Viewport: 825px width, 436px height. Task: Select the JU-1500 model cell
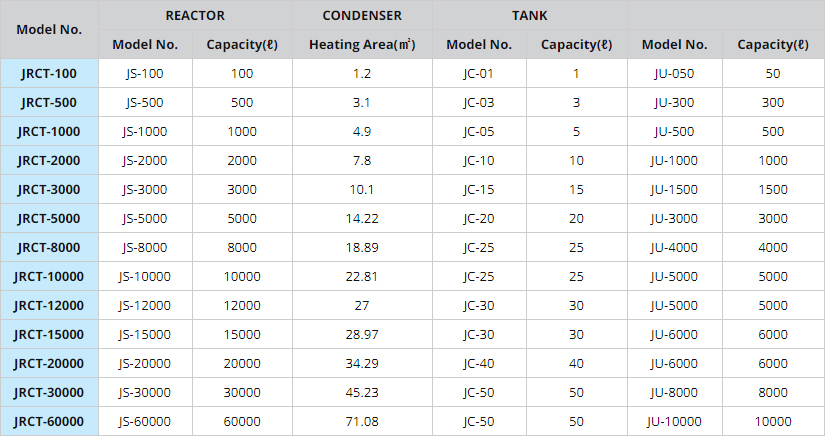tap(675, 189)
